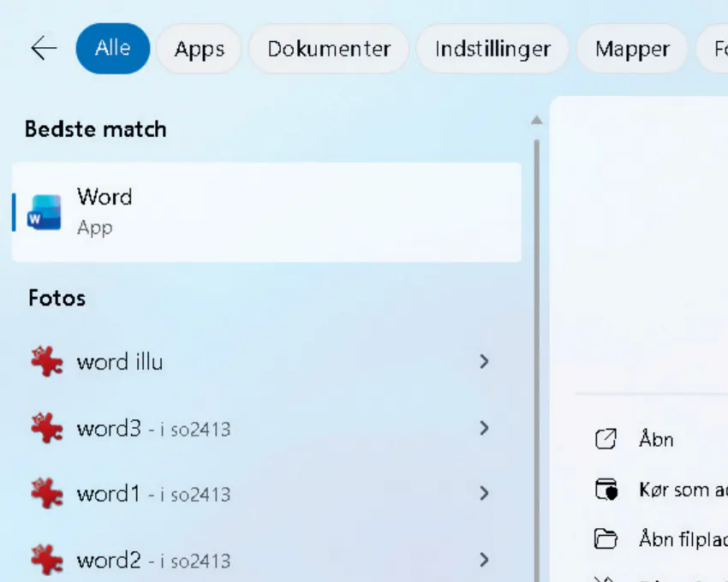Image resolution: width=728 pixels, height=582 pixels.
Task: Click the red icon beside word1
Action: (46, 494)
